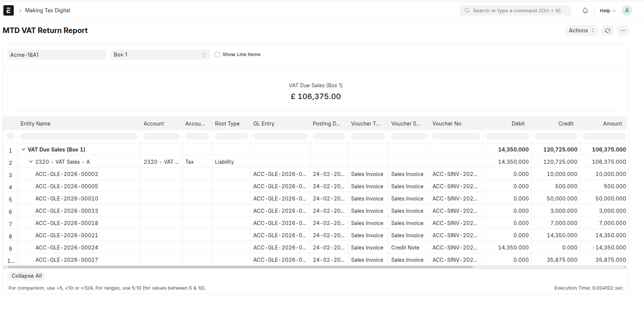Click the horizontal scrollbar of the table

coord(240,267)
